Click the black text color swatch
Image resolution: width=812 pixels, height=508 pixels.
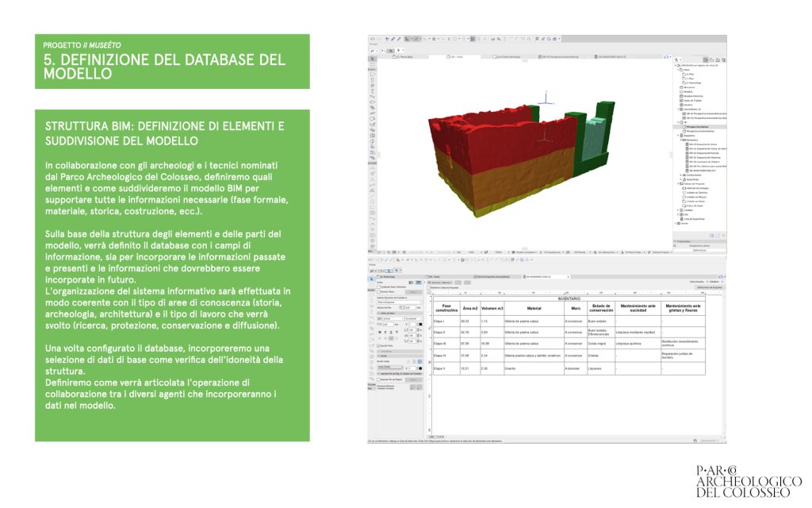point(419,324)
